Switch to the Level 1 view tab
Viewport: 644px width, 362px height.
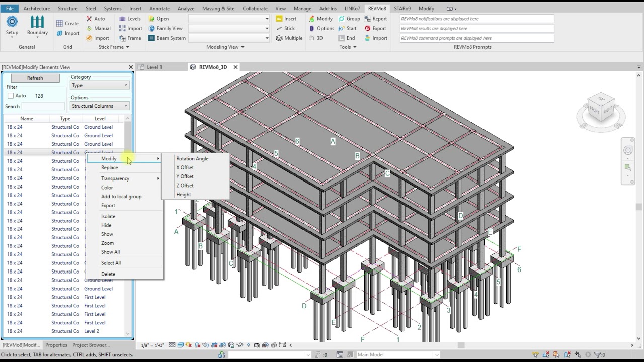pos(154,67)
